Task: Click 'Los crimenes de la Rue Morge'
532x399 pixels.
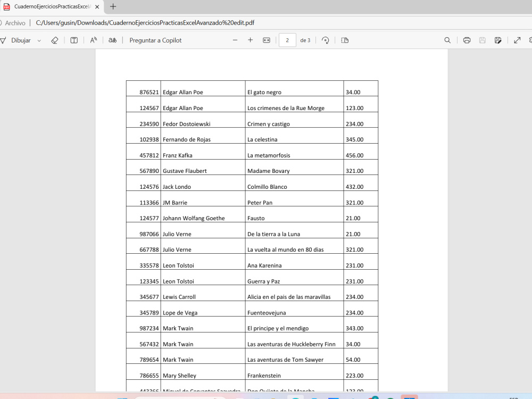Action: (x=286, y=108)
